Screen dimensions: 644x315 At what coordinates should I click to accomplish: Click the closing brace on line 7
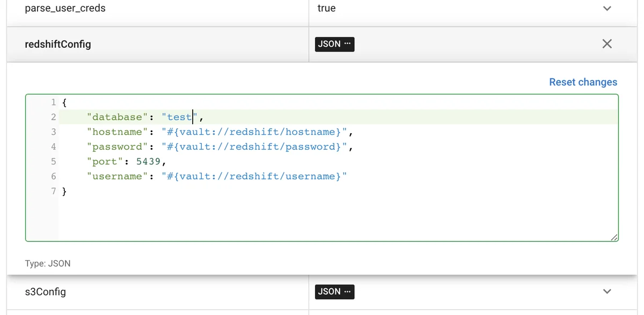[x=64, y=191]
